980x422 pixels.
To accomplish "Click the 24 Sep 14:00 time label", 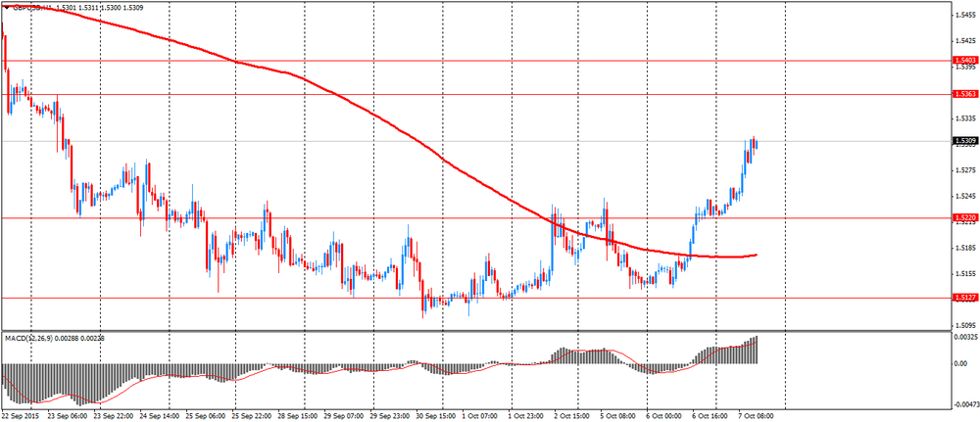I will [x=160, y=414].
